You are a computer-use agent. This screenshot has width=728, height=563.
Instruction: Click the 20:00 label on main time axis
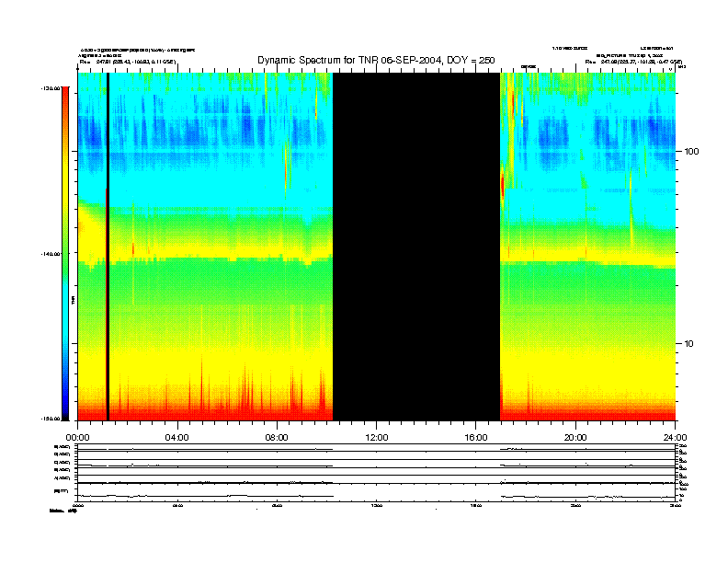pyautogui.click(x=575, y=438)
